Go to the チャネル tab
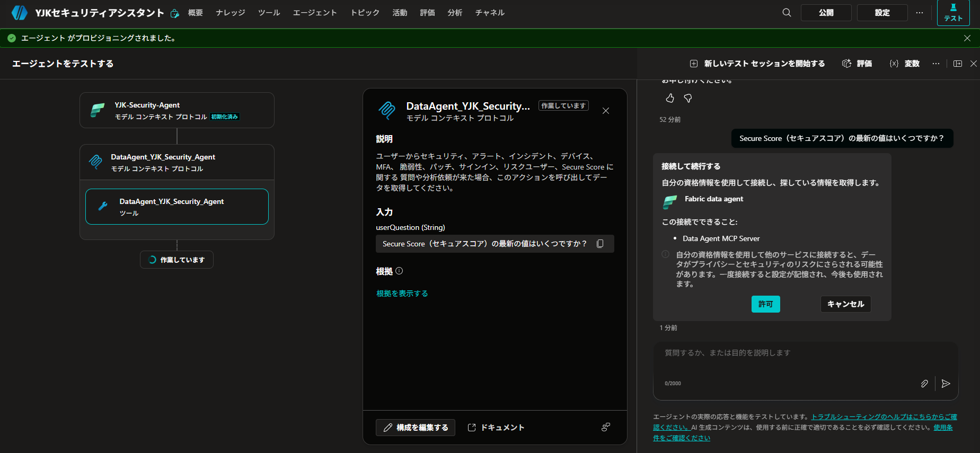980x453 pixels. click(490, 13)
